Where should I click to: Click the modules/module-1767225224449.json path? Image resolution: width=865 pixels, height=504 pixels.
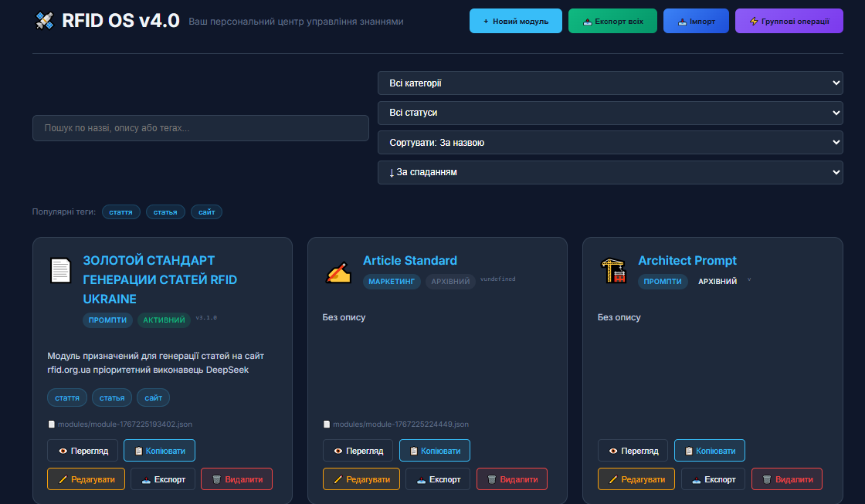point(401,424)
